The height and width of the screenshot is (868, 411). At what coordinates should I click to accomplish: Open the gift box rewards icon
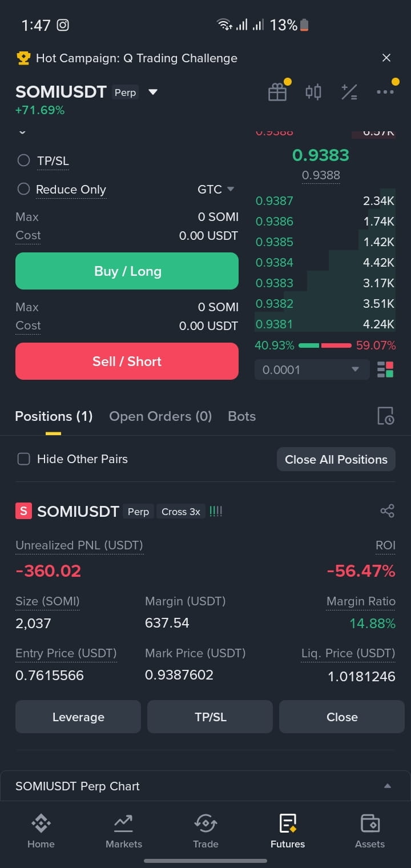click(277, 92)
